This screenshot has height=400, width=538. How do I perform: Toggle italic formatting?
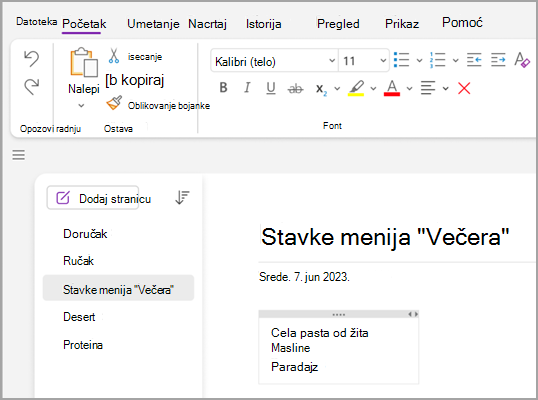[x=247, y=88]
